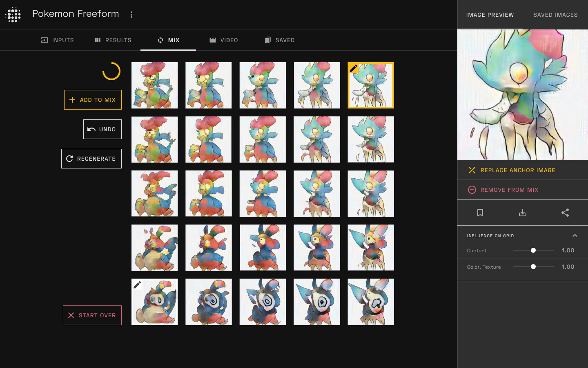Click the Add to Mix button
Screen dimensions: 588x368
click(x=93, y=100)
